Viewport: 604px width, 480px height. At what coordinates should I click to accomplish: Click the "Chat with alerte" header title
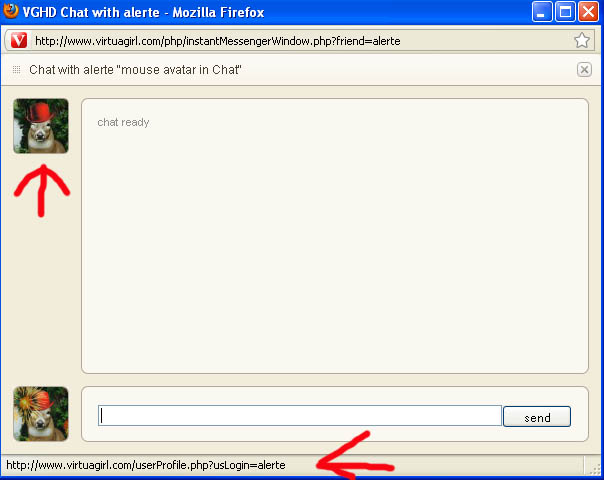click(x=135, y=70)
